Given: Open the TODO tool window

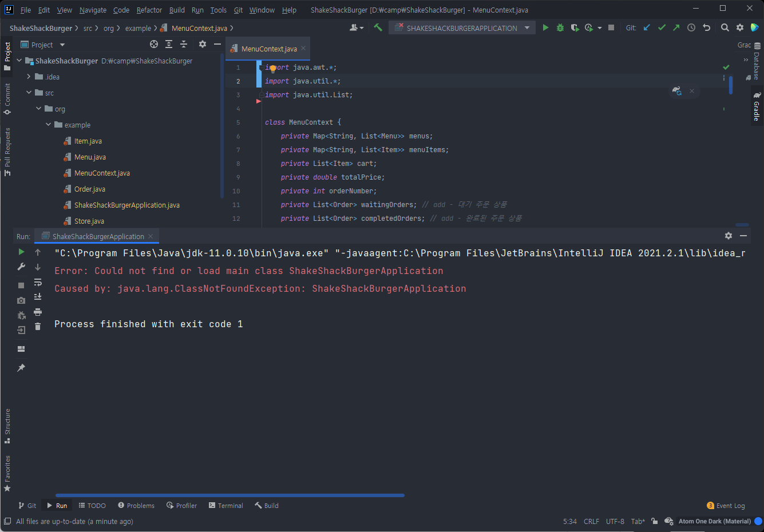Looking at the screenshot, I should click(x=92, y=506).
